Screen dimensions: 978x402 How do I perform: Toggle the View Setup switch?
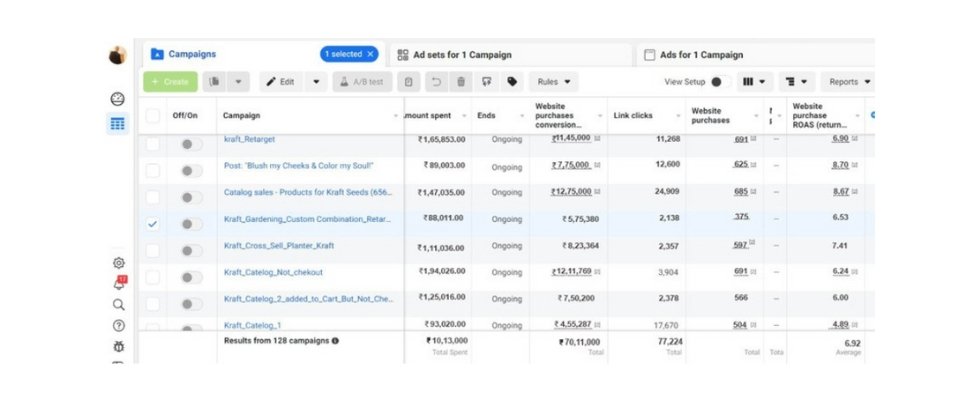point(720,82)
